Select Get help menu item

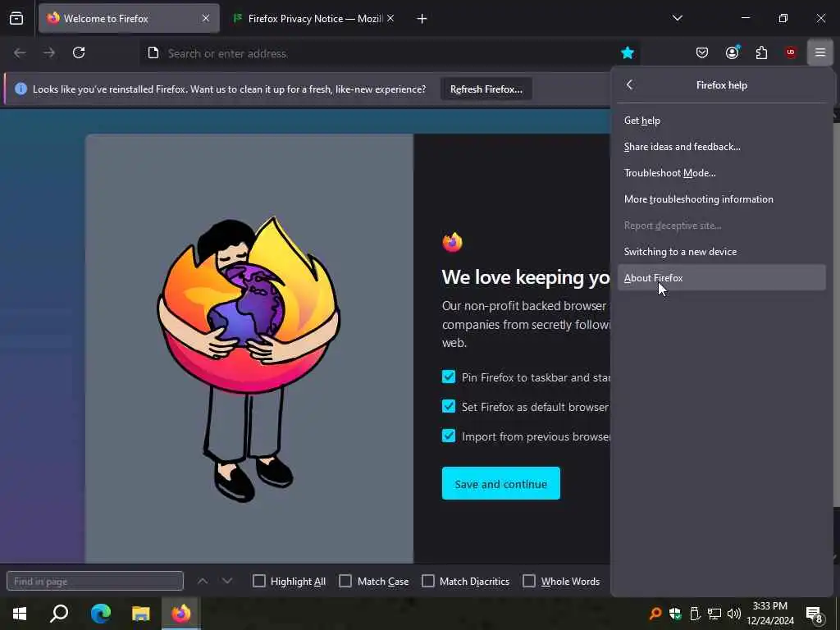coord(722,121)
